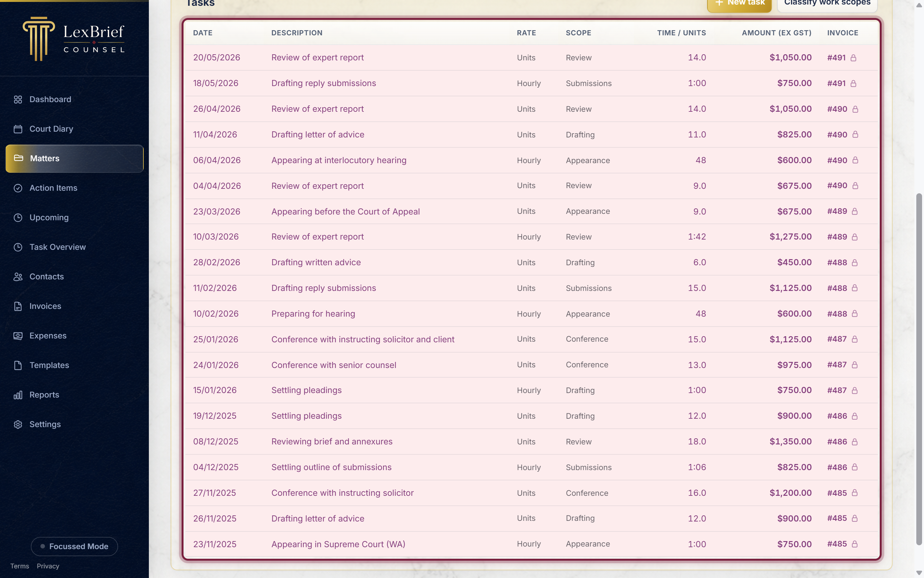Click the Templates page icon

[x=18, y=365]
